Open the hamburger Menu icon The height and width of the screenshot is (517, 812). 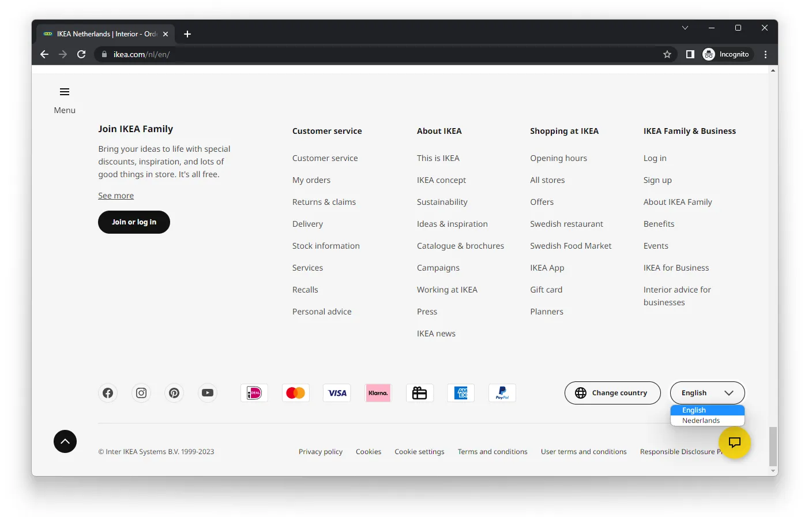(x=65, y=92)
